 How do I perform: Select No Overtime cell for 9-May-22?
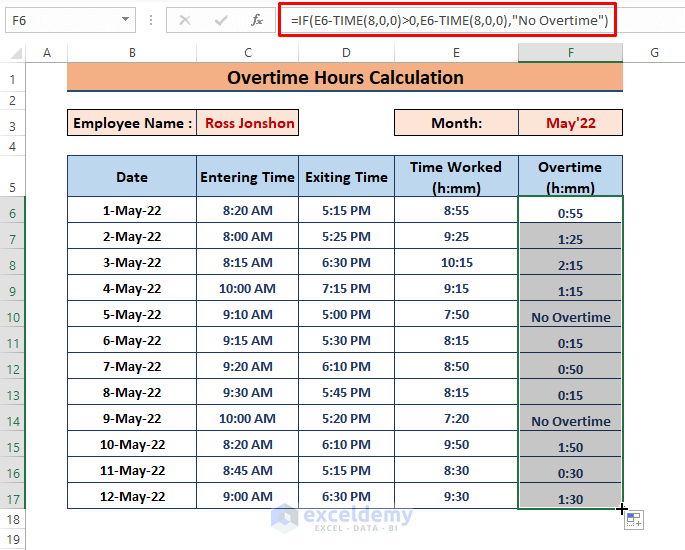tap(571, 418)
